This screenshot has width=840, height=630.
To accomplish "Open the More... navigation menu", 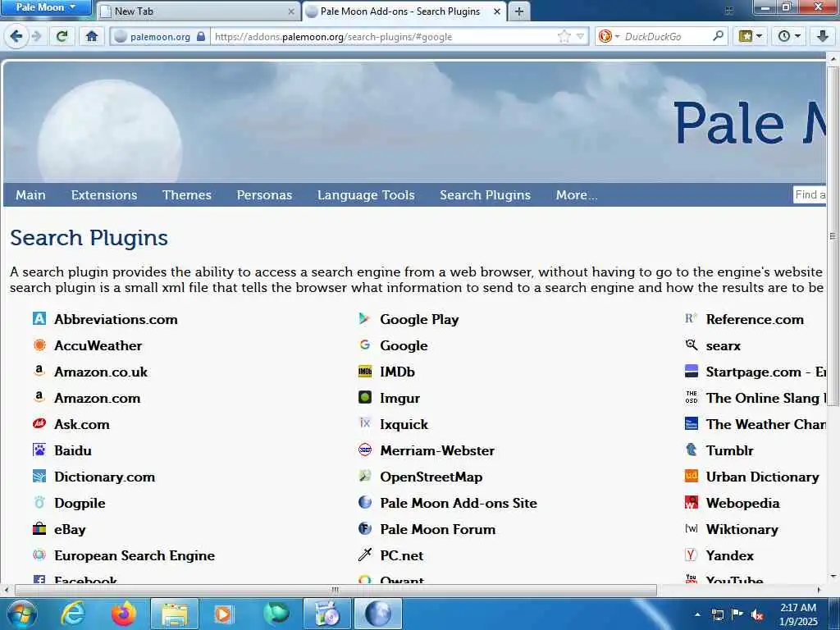I will click(x=577, y=195).
